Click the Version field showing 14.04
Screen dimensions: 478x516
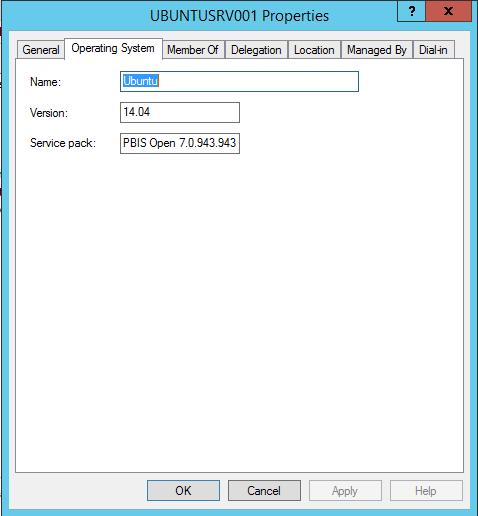click(x=180, y=112)
